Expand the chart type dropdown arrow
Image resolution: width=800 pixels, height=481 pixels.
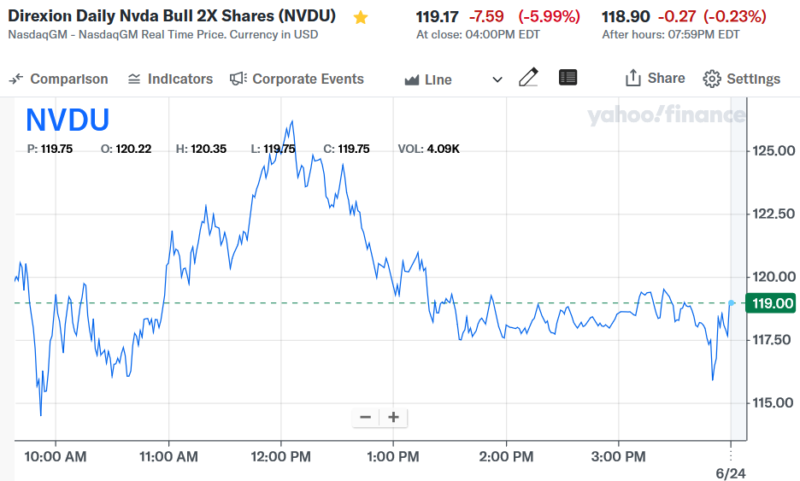pos(498,80)
